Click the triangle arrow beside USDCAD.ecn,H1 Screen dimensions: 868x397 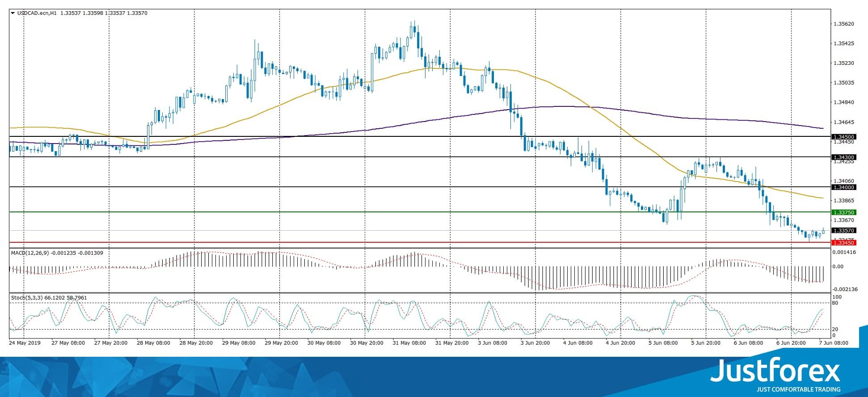point(13,13)
